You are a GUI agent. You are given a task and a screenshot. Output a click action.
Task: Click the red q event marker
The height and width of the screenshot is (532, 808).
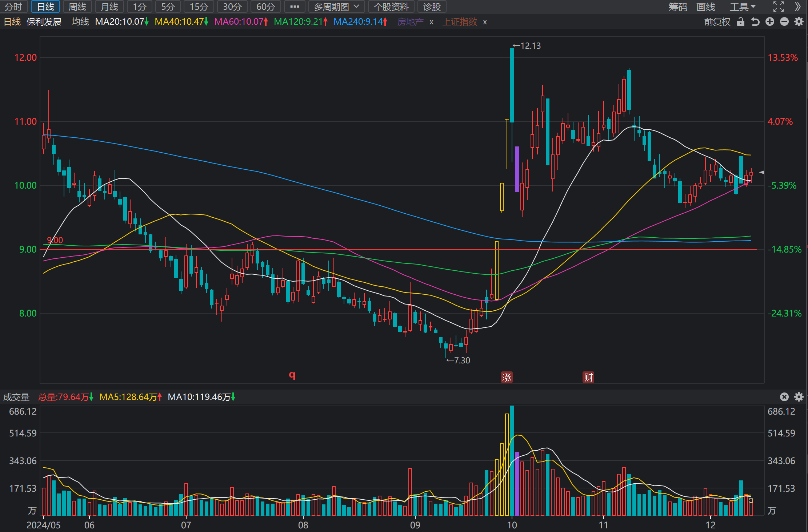tap(292, 375)
